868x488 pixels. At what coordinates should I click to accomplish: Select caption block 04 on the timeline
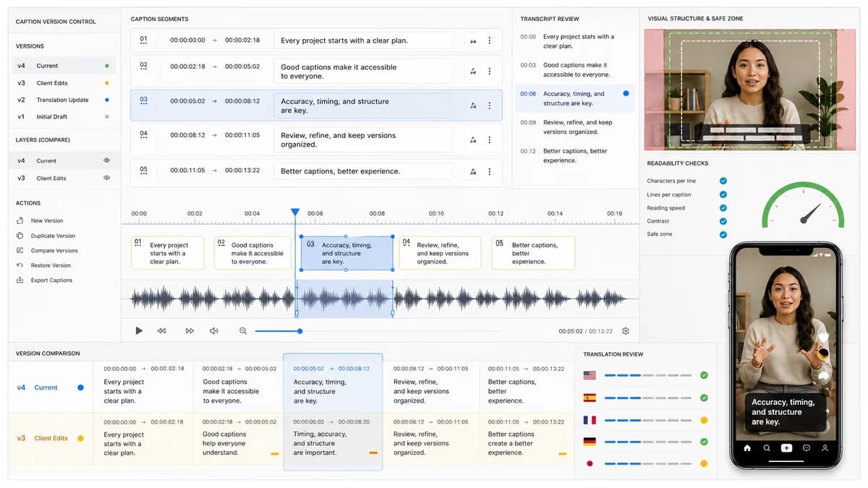pyautogui.click(x=439, y=253)
